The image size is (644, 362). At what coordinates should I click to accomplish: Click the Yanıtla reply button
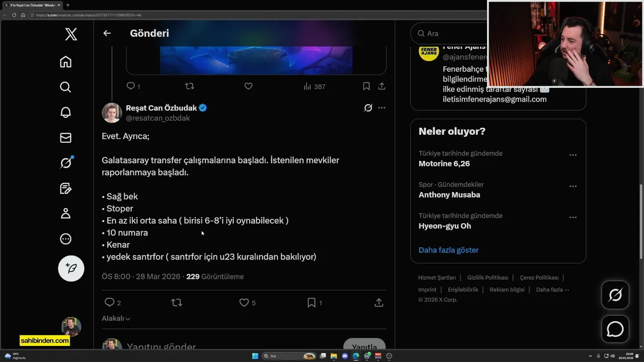[364, 345]
